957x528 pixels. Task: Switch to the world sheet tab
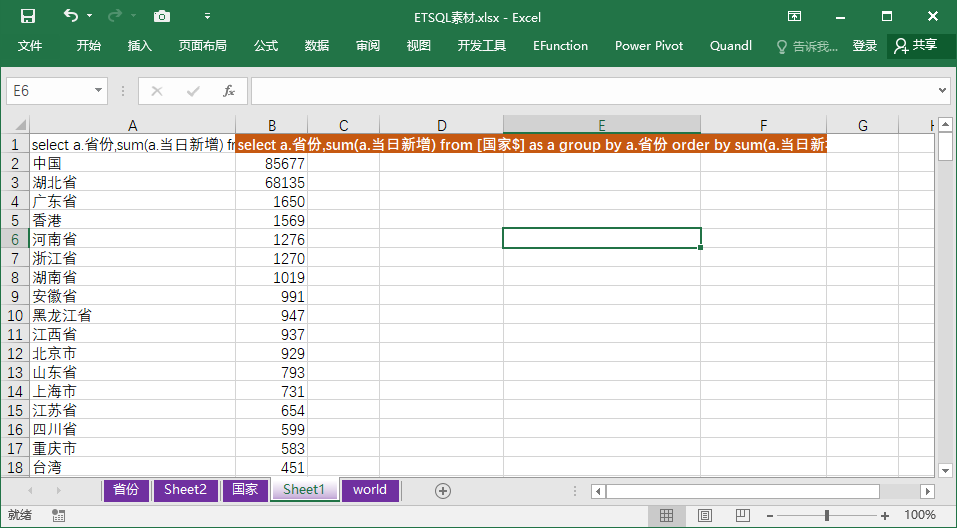coord(370,490)
